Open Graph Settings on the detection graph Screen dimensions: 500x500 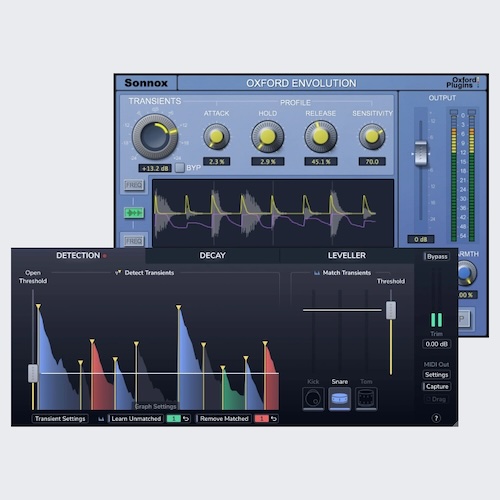click(155, 406)
